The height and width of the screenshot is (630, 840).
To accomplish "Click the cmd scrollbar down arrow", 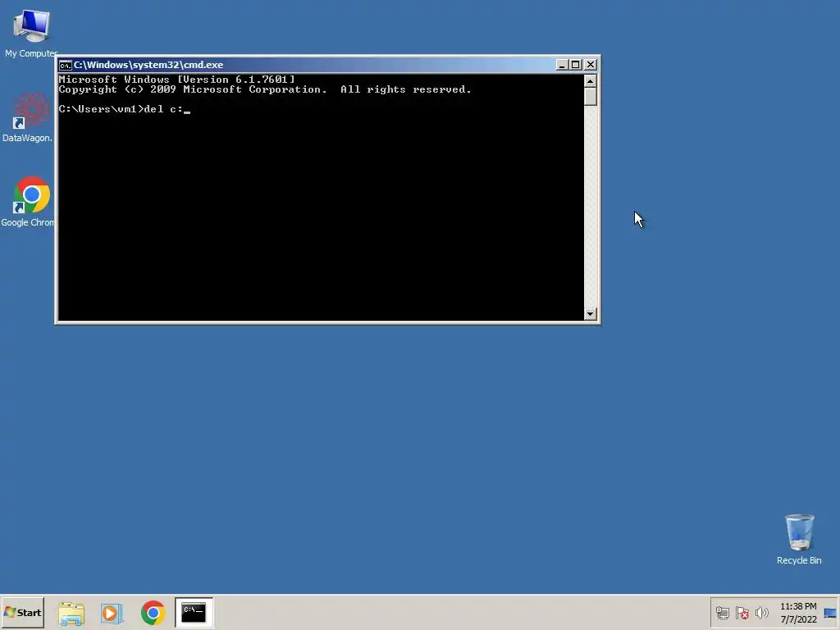I will click(x=591, y=314).
